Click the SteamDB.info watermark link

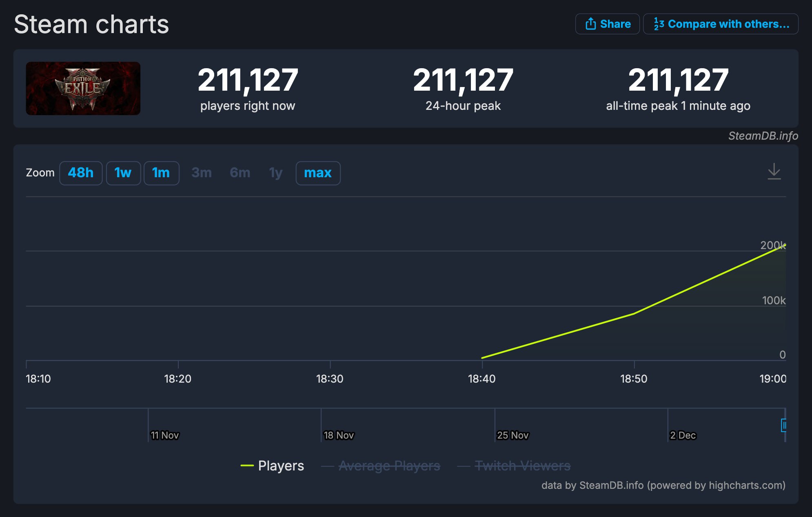[x=763, y=136]
